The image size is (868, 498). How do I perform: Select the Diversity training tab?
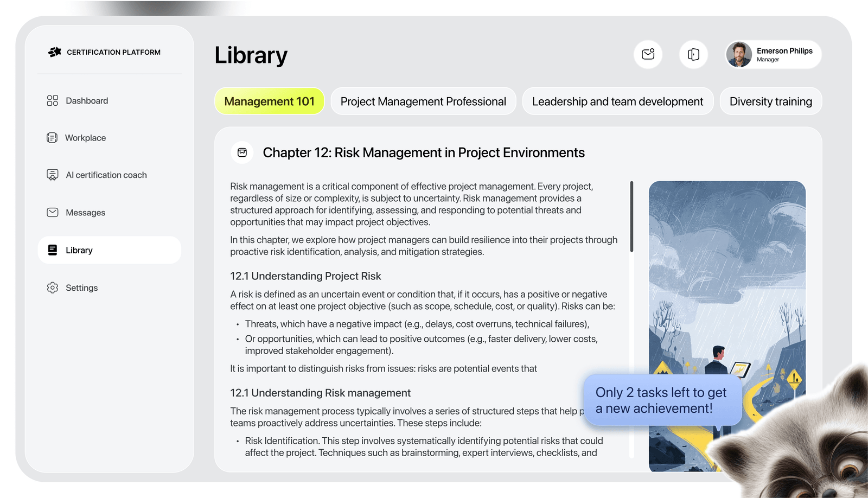(770, 101)
